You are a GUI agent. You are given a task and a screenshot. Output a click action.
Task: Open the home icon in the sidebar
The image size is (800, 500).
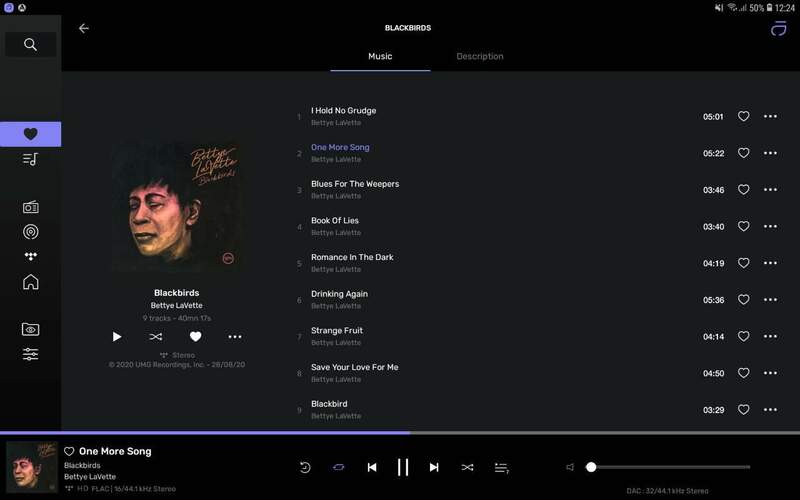(x=30, y=282)
